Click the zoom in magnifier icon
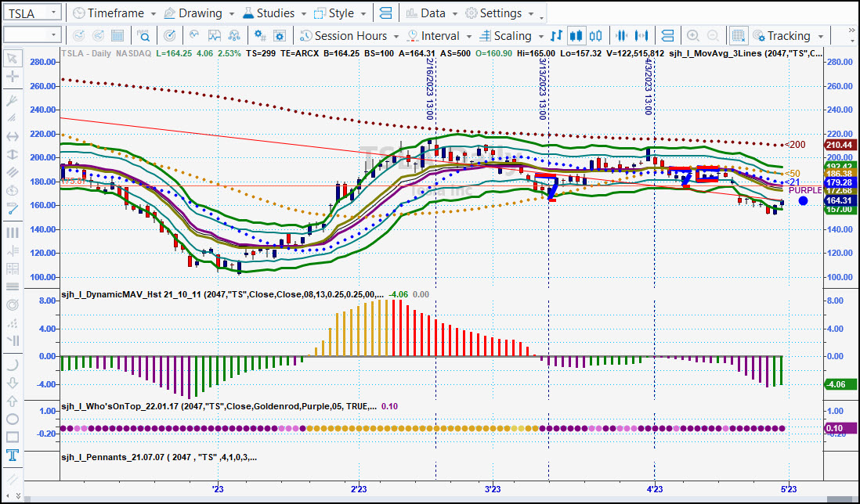860x504 pixels. (692, 36)
